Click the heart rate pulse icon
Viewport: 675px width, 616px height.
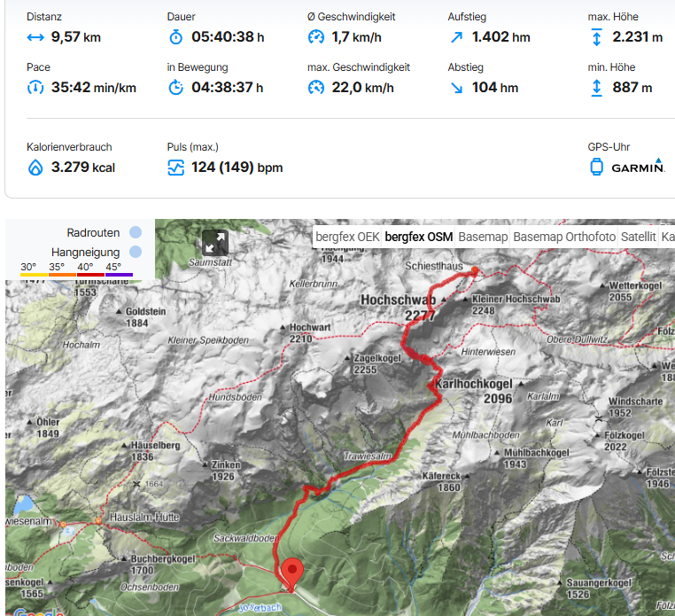pos(175,168)
